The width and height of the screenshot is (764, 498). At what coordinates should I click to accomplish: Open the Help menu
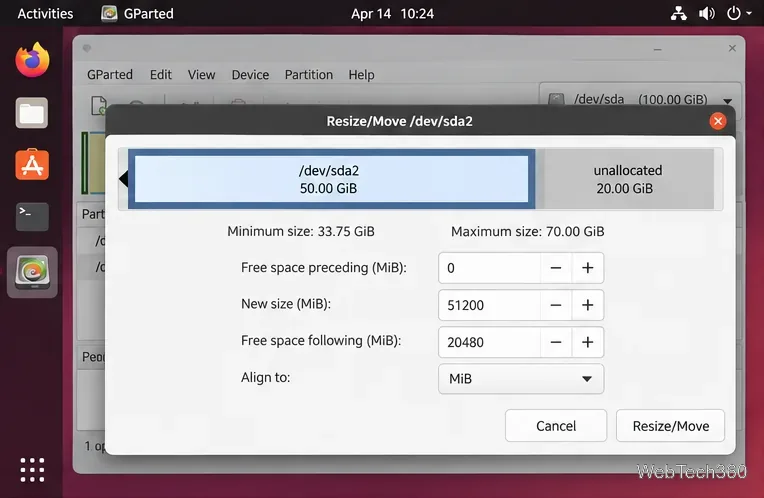(x=361, y=75)
